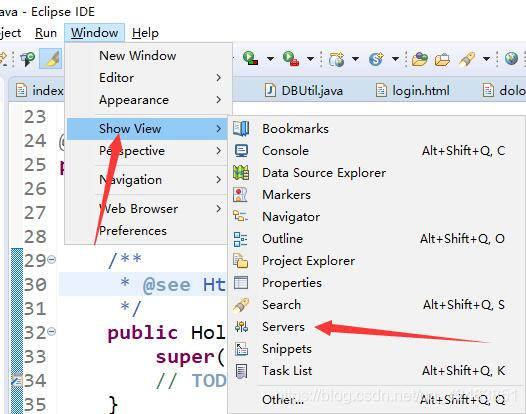Click the Open Task folder toolbar icon
526x414 pixels.
pyautogui.click(x=442, y=60)
